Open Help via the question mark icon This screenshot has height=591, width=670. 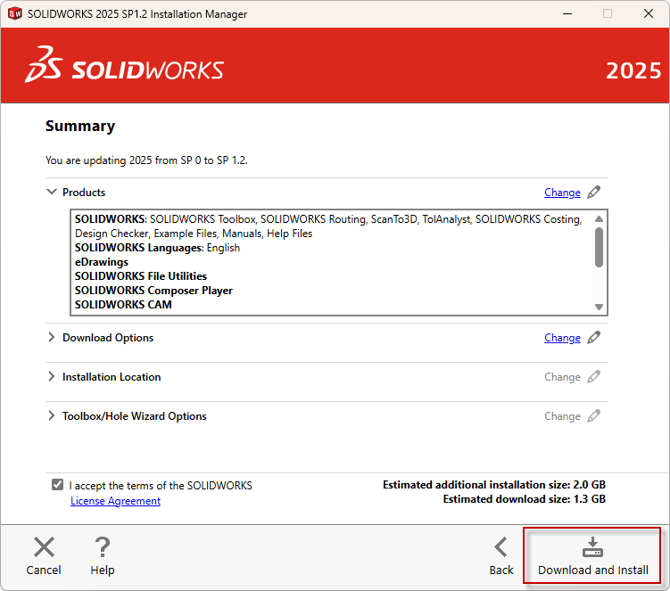tap(102, 547)
